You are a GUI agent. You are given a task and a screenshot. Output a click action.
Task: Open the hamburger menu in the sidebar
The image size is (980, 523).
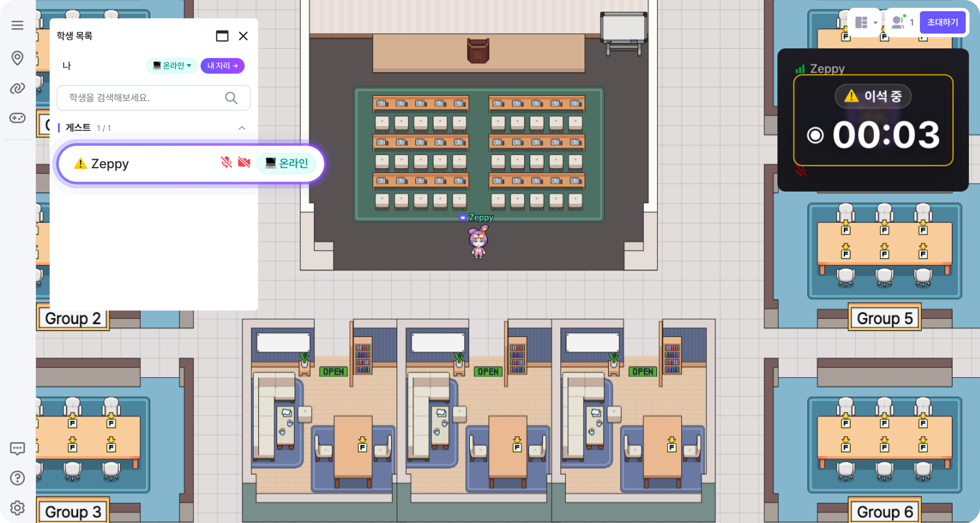(x=17, y=25)
